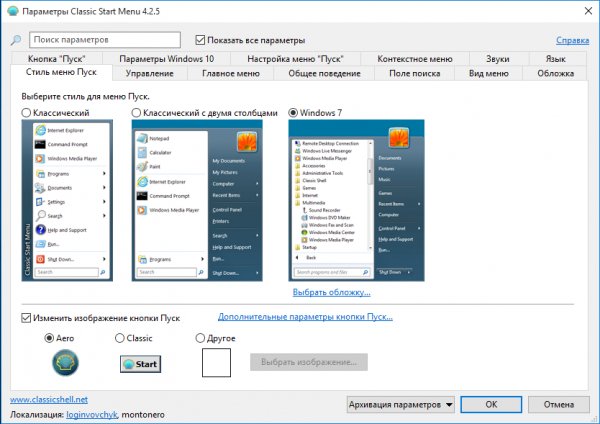Open the "Главное меню" tab

click(x=231, y=73)
